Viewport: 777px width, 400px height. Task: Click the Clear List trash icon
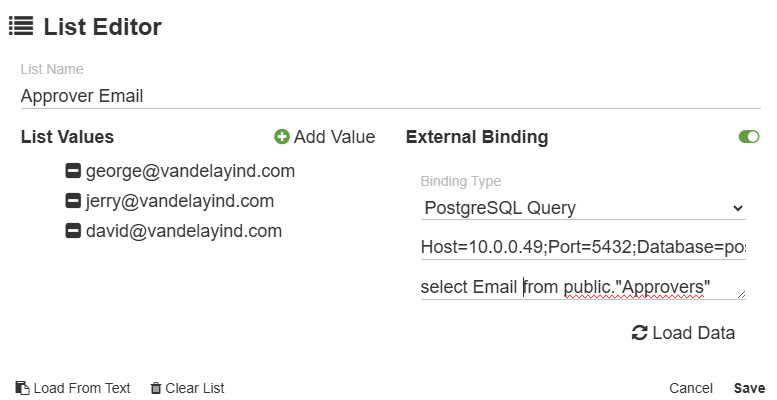[x=156, y=388]
